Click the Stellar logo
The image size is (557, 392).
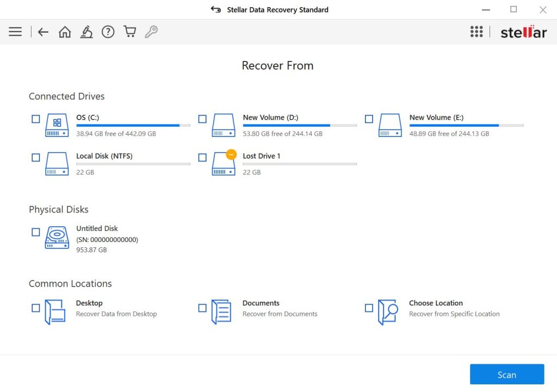pyautogui.click(x=523, y=32)
